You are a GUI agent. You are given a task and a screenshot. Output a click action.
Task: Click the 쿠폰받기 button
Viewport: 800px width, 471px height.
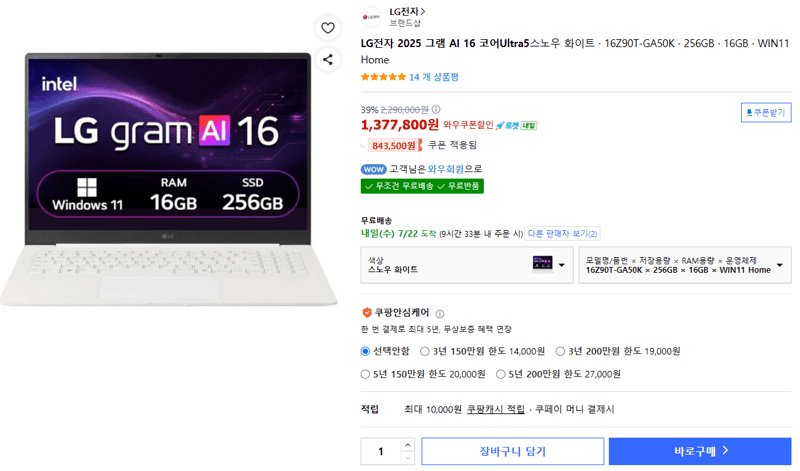766,112
